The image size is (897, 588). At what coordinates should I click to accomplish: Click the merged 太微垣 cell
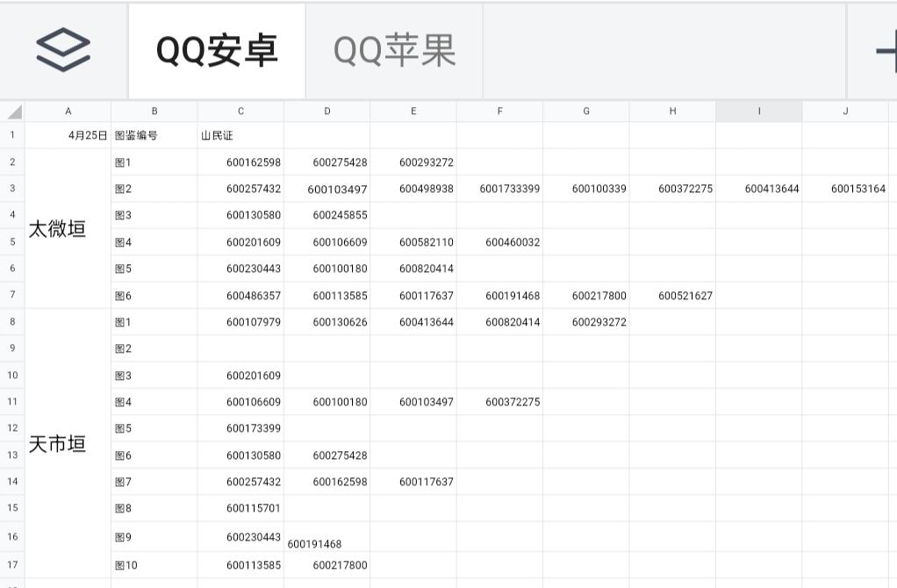tap(68, 229)
